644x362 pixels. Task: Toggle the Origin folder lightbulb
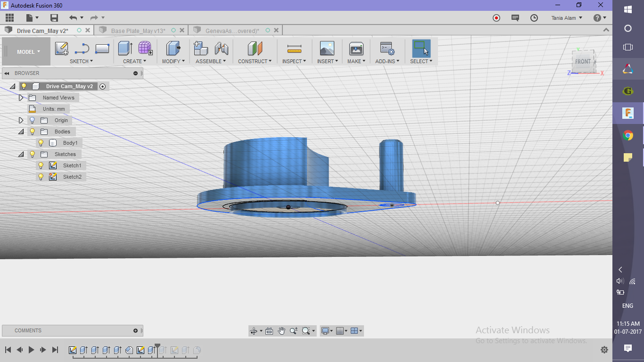coord(32,120)
